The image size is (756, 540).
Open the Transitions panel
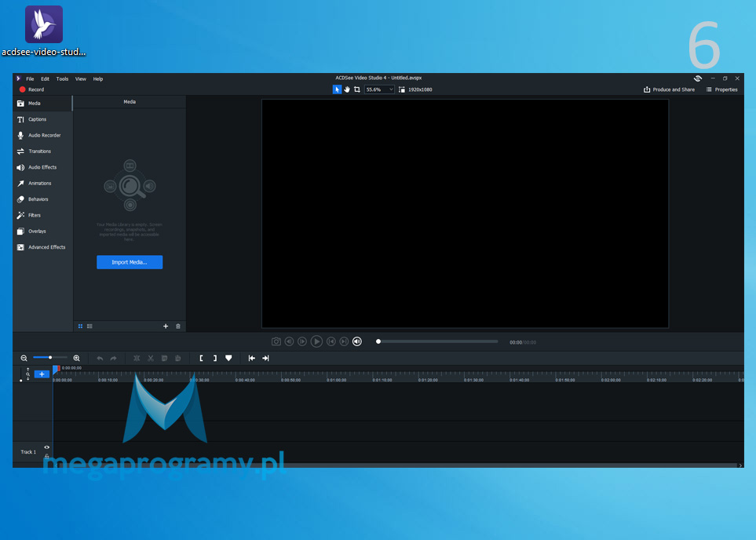[x=42, y=151]
